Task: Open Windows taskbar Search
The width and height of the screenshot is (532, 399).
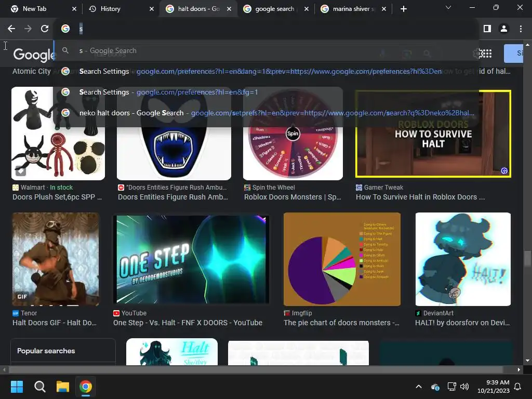Action: 39,387
